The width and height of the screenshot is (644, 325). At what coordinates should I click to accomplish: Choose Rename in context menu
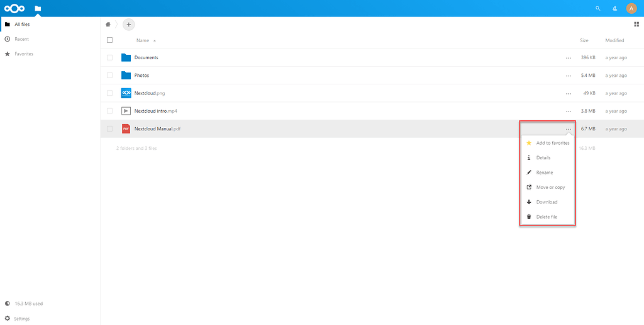[548, 173]
